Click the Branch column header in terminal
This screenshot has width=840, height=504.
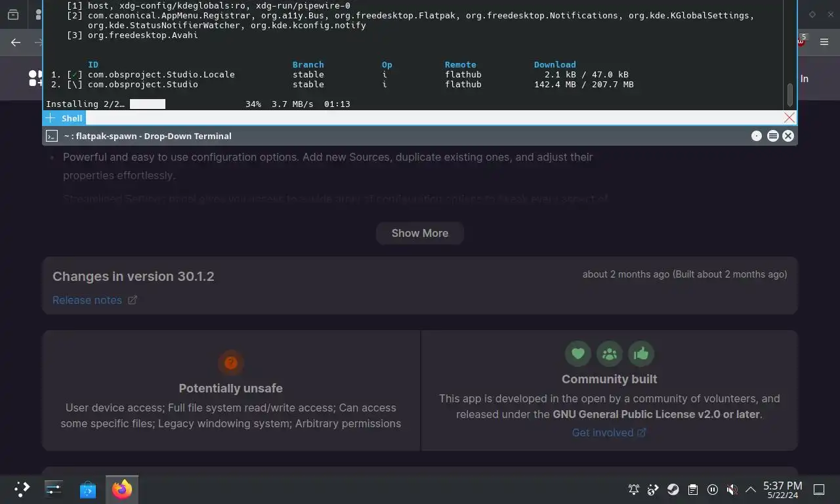point(308,64)
